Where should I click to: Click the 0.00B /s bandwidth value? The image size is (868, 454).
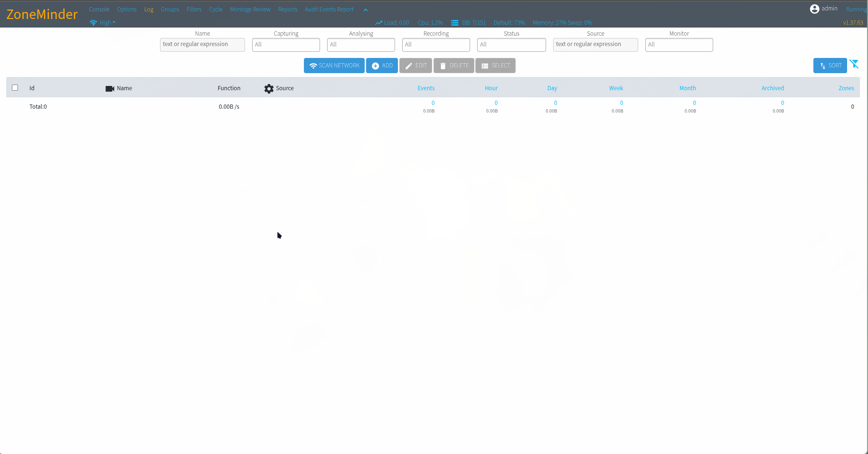229,107
